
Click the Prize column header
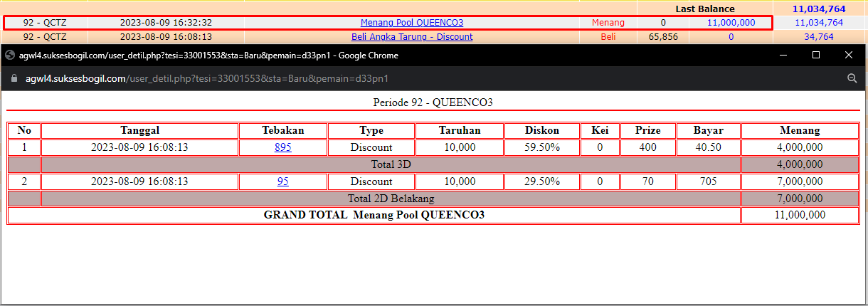pyautogui.click(x=647, y=130)
